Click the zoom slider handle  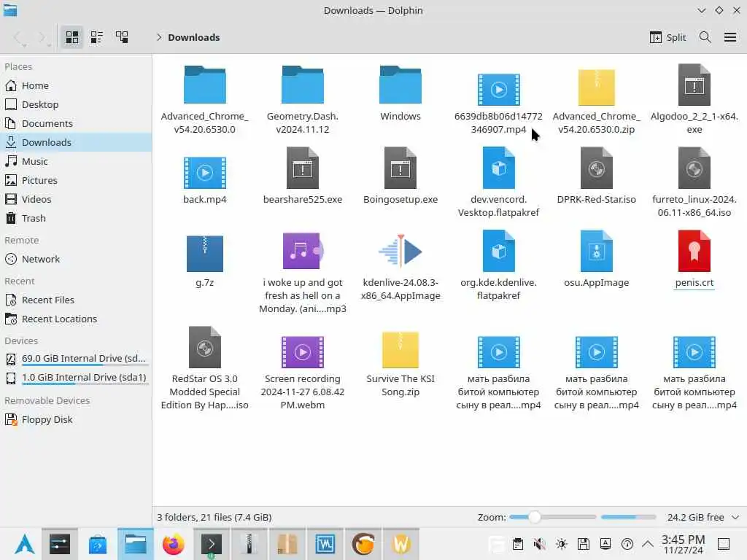(535, 517)
